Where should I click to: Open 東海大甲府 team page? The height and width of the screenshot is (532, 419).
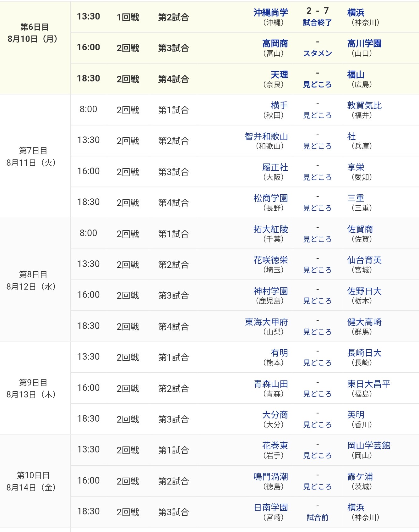[x=266, y=322]
